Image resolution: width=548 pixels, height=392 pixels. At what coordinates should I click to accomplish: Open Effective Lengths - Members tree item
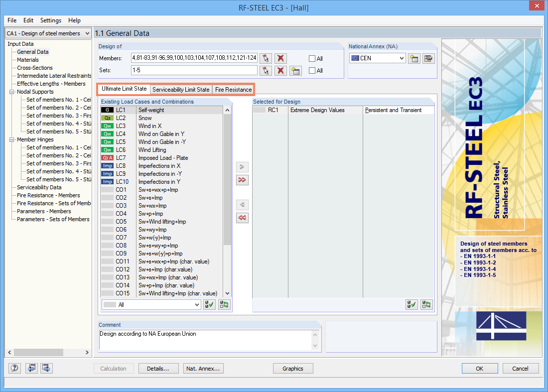[x=51, y=84]
